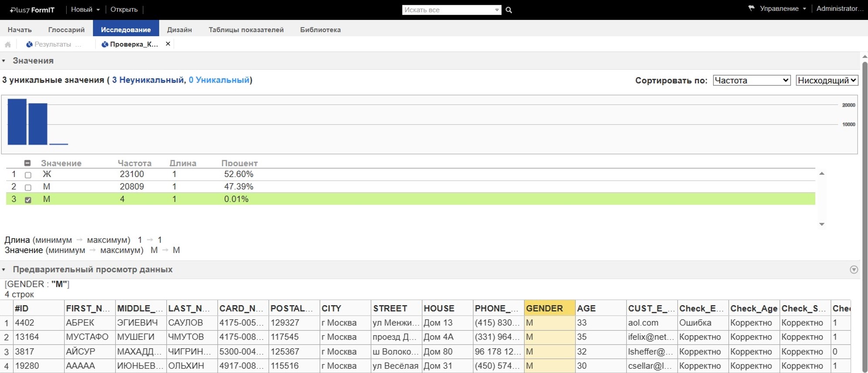Image resolution: width=868 pixels, height=373 pixels.
Task: Open the Частота sort-by dropdown
Action: (x=751, y=80)
